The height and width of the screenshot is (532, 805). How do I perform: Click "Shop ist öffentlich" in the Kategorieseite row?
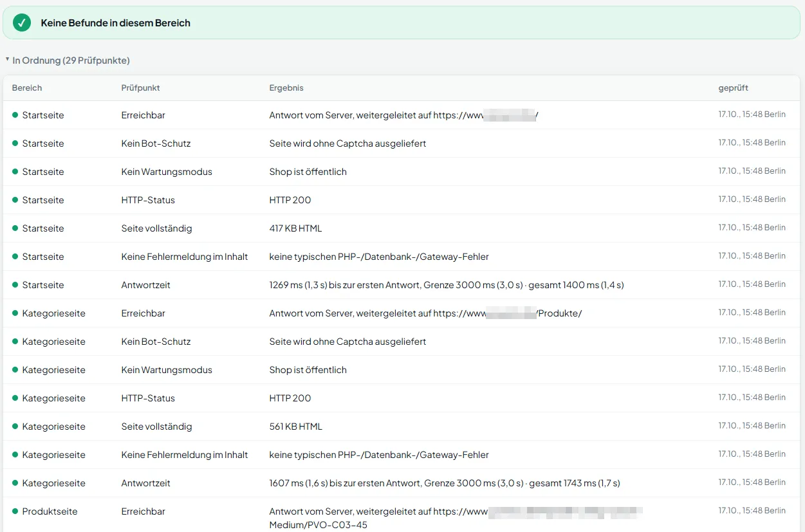[x=308, y=370]
